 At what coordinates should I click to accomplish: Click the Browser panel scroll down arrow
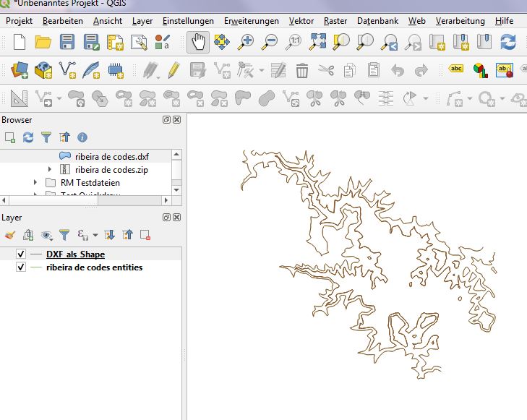pyautogui.click(x=176, y=189)
